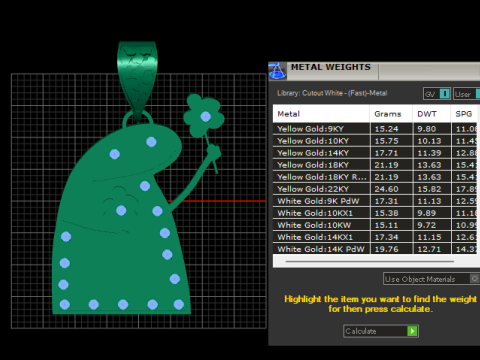Click the Metal column header
The width and height of the screenshot is (480, 360).
(x=321, y=114)
